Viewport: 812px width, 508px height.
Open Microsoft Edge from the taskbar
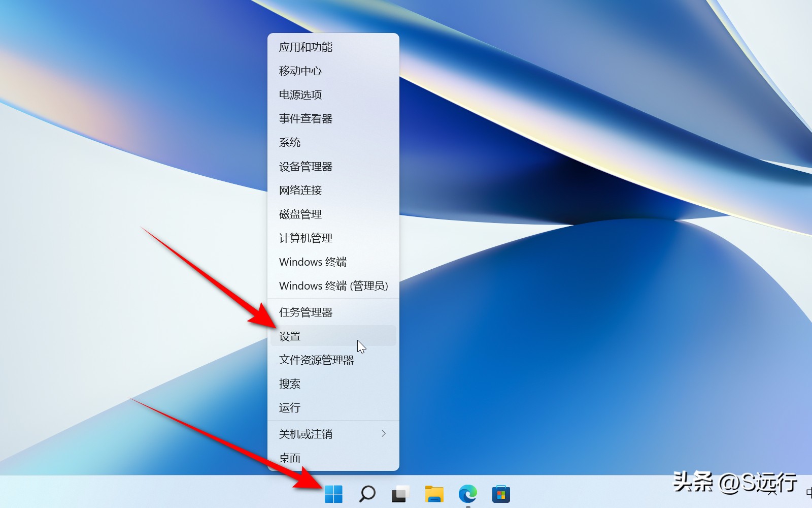tap(467, 493)
